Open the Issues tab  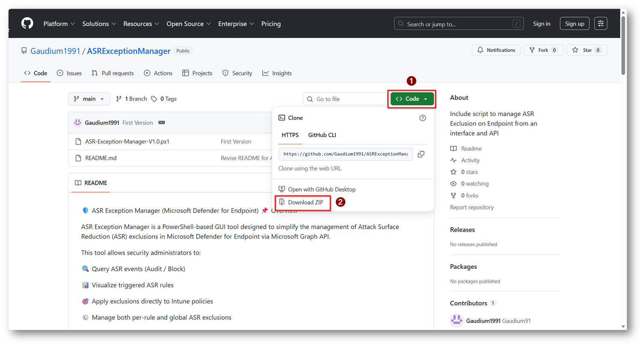pos(69,73)
